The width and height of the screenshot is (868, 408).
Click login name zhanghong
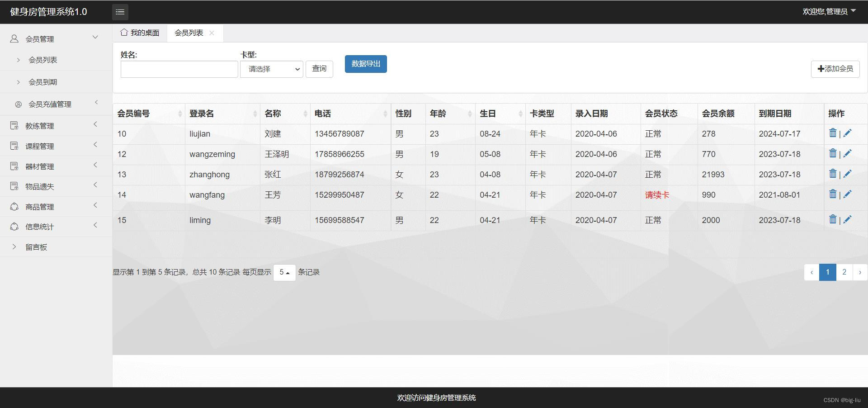click(x=209, y=175)
